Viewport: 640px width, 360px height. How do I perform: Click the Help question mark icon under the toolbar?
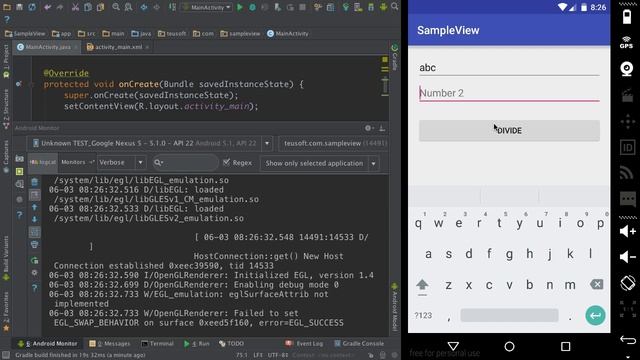pyautogui.click(x=7, y=20)
